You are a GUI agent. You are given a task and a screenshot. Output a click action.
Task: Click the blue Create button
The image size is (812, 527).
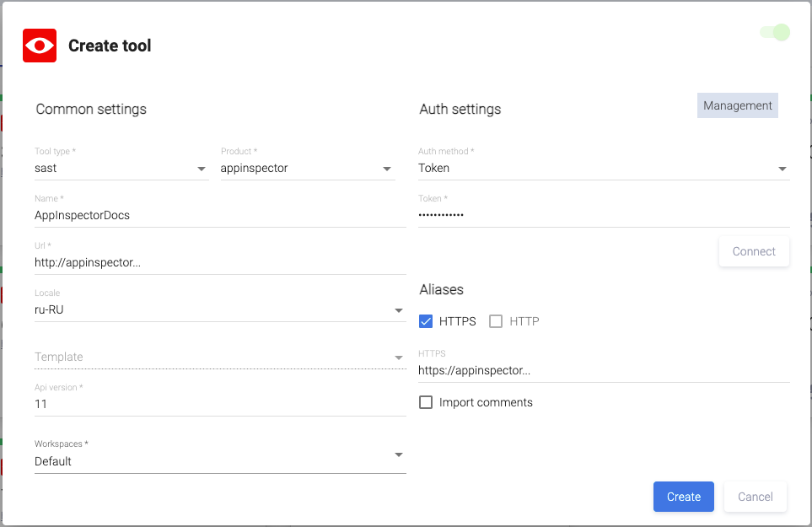pos(683,497)
